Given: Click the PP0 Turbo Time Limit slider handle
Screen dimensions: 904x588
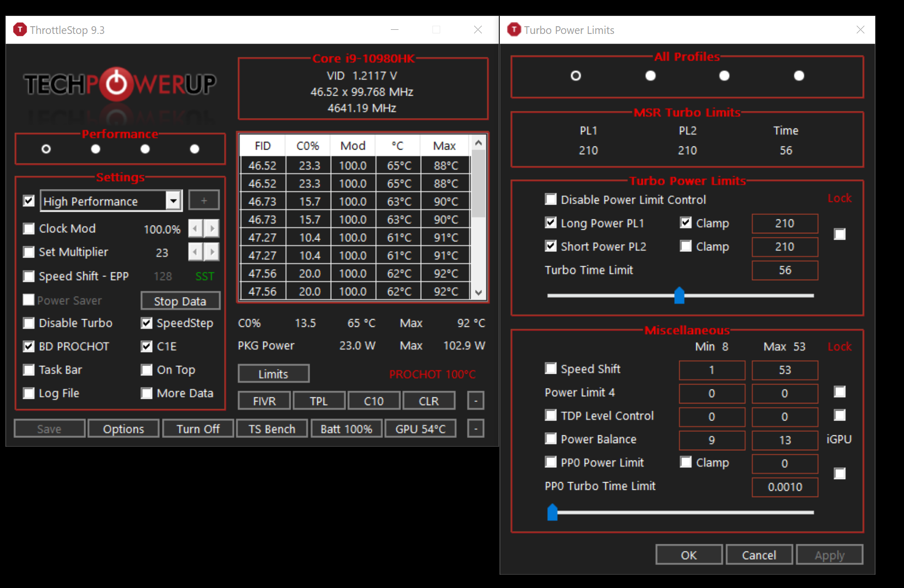Looking at the screenshot, I should tap(552, 512).
